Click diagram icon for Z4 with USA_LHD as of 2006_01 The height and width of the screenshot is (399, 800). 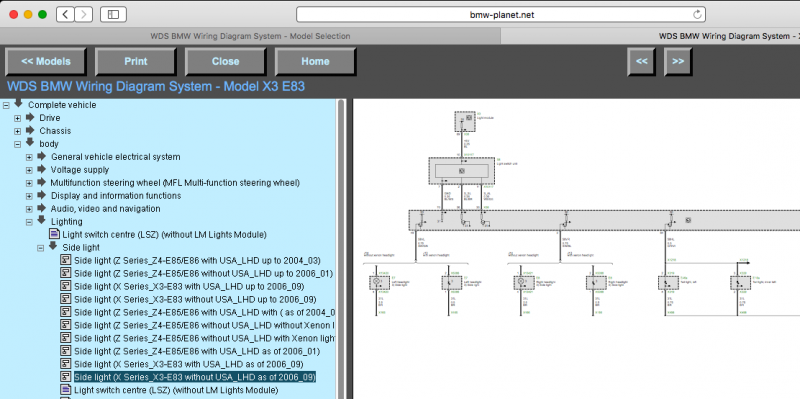coord(65,351)
